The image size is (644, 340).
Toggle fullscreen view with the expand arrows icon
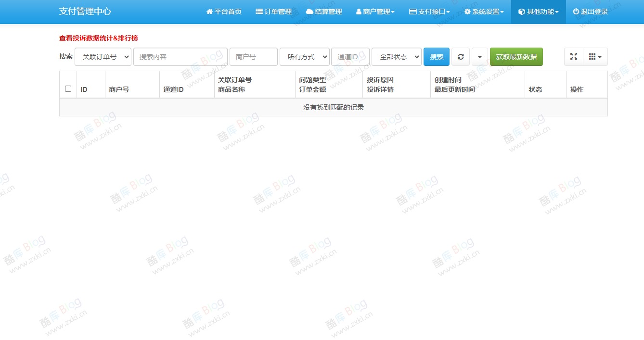point(573,56)
